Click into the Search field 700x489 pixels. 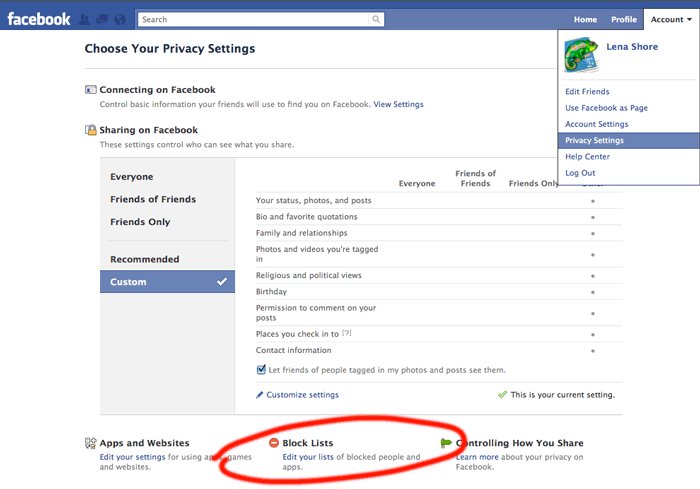pos(254,19)
